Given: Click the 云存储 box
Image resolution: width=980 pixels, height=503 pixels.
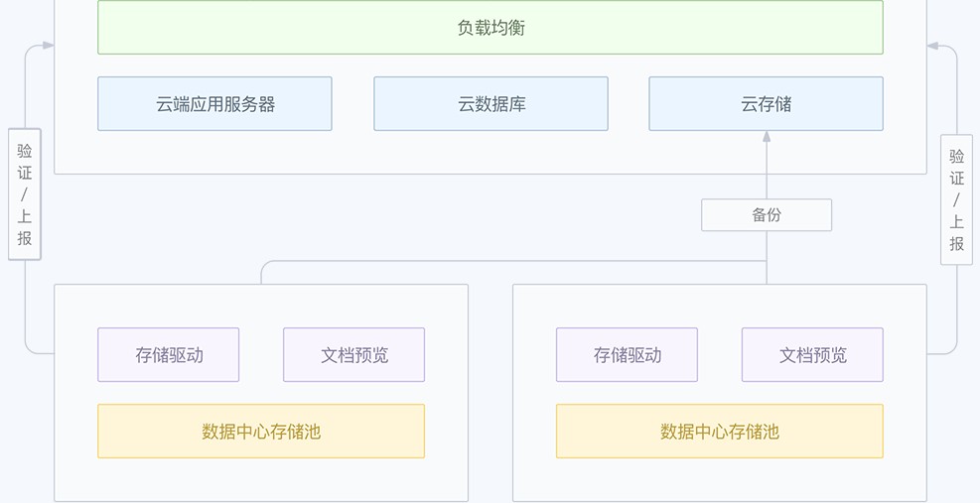Looking at the screenshot, I should (766, 103).
